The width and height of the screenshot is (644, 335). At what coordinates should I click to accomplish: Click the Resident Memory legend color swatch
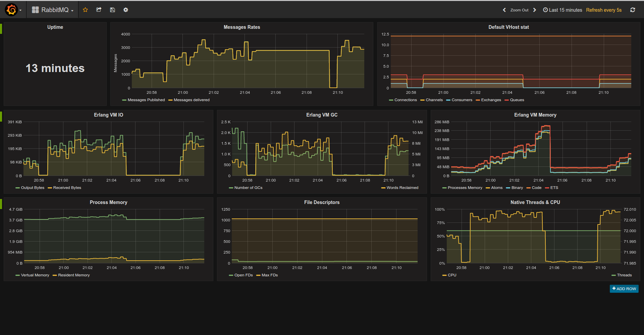[x=54, y=275]
